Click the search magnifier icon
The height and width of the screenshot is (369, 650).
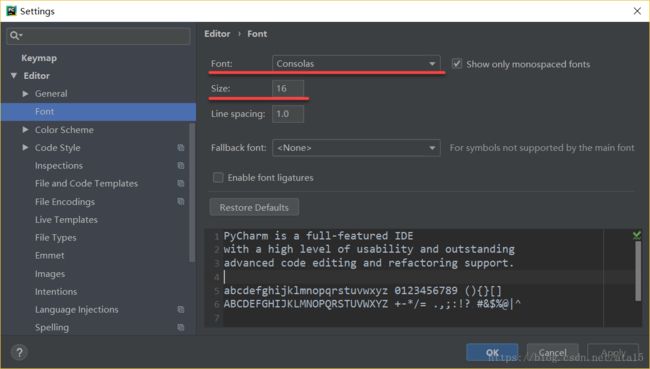coord(15,36)
